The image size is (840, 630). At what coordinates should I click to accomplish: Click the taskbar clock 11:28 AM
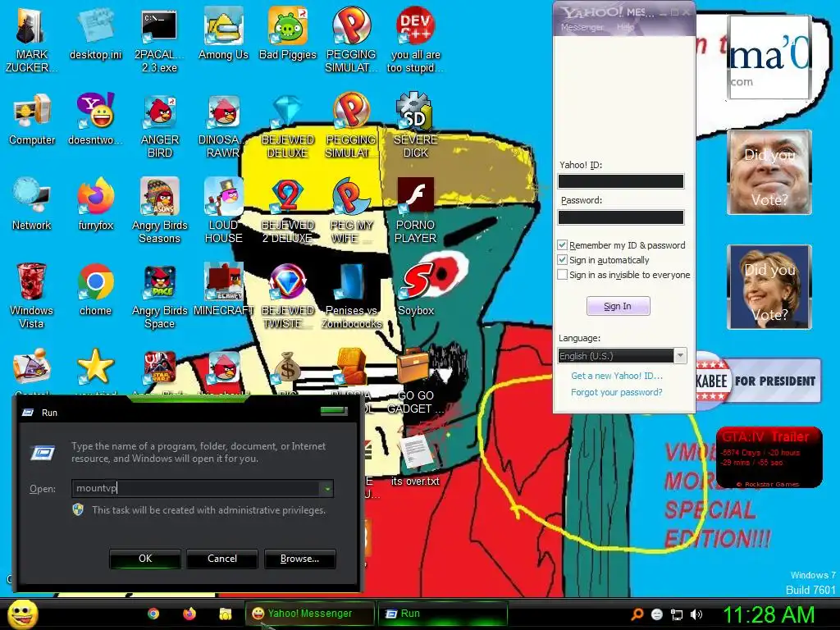pos(769,614)
